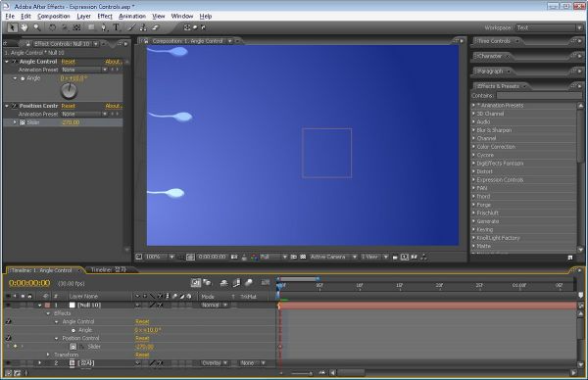Open Angle Control Animation Preset dropdown
The image size is (588, 380).
[84, 70]
